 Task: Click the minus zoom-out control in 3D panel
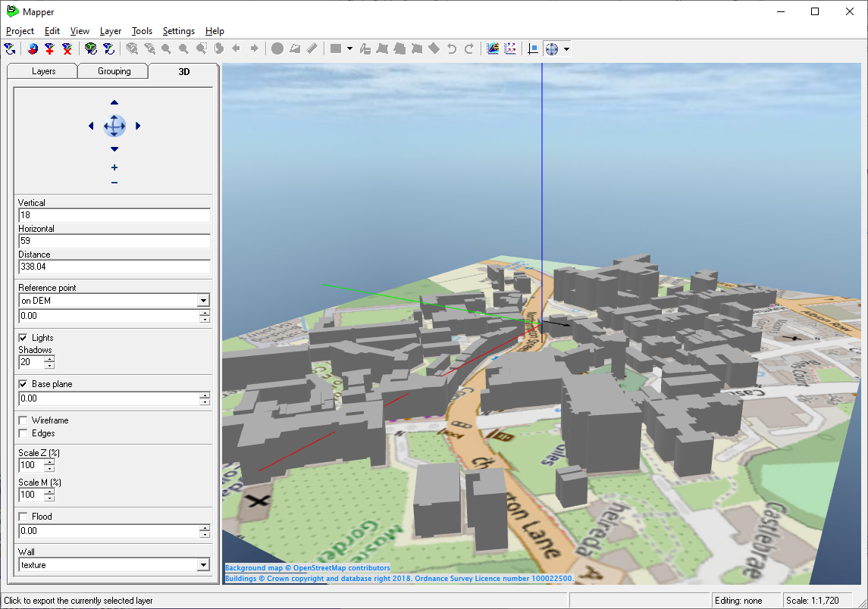point(114,183)
